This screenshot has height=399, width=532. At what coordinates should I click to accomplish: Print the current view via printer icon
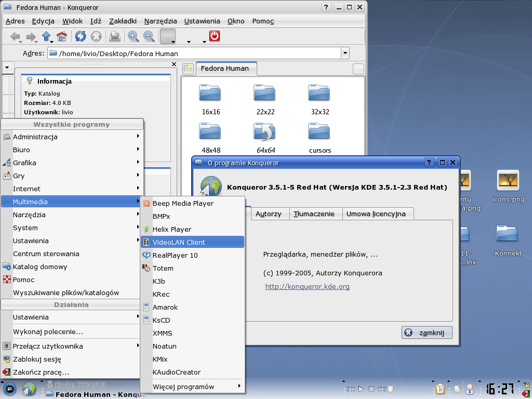115,36
